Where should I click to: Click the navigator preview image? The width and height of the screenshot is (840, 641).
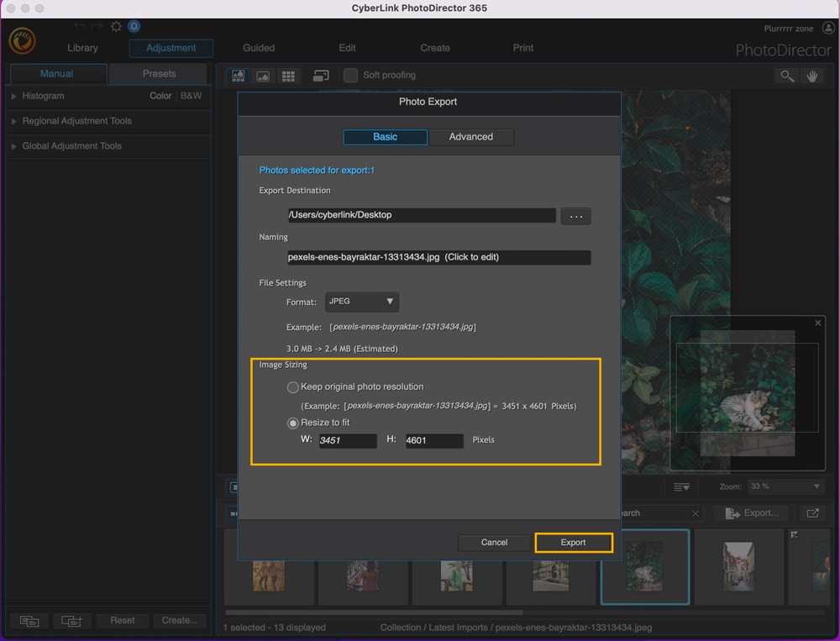(x=748, y=393)
